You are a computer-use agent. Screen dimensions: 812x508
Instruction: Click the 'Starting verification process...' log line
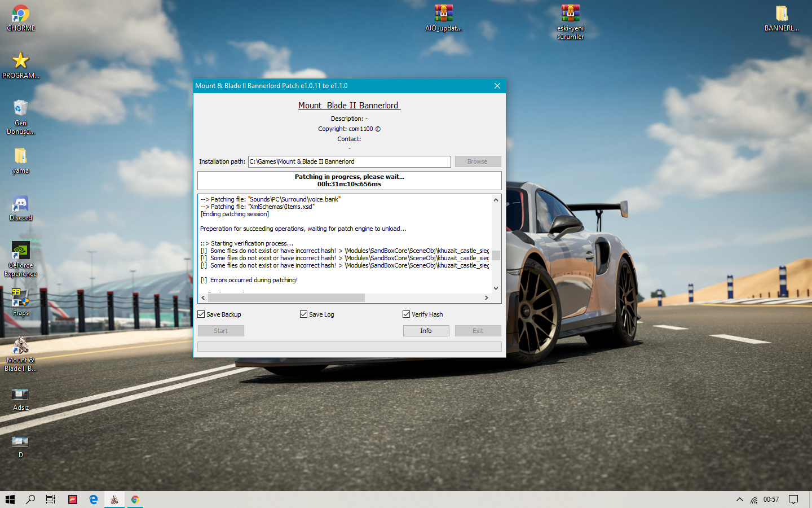pyautogui.click(x=247, y=243)
